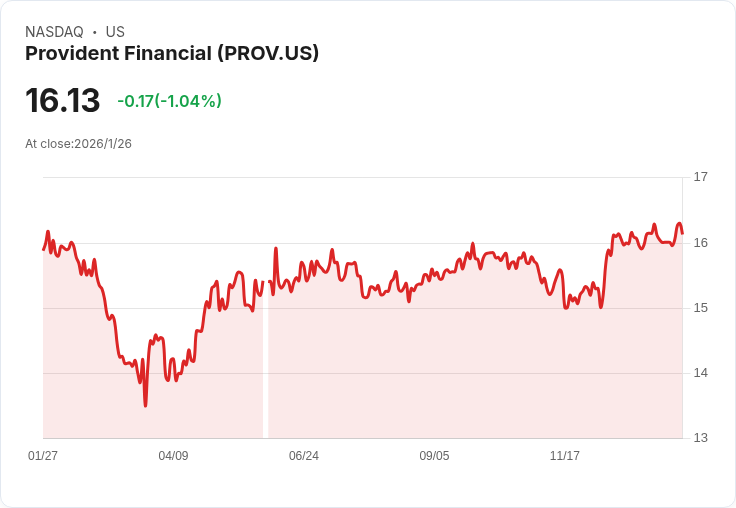This screenshot has width=736, height=508.
Task: Click the 14 y-axis price label
Action: click(x=700, y=373)
